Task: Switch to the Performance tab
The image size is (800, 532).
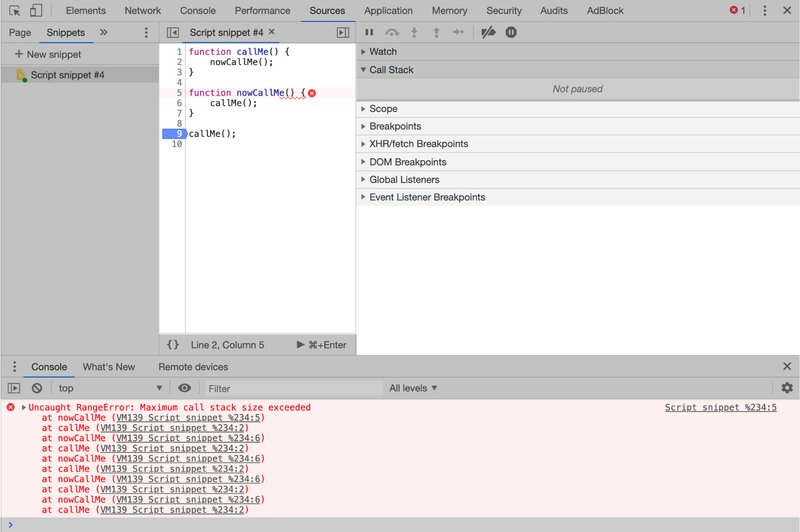Action: 262,10
